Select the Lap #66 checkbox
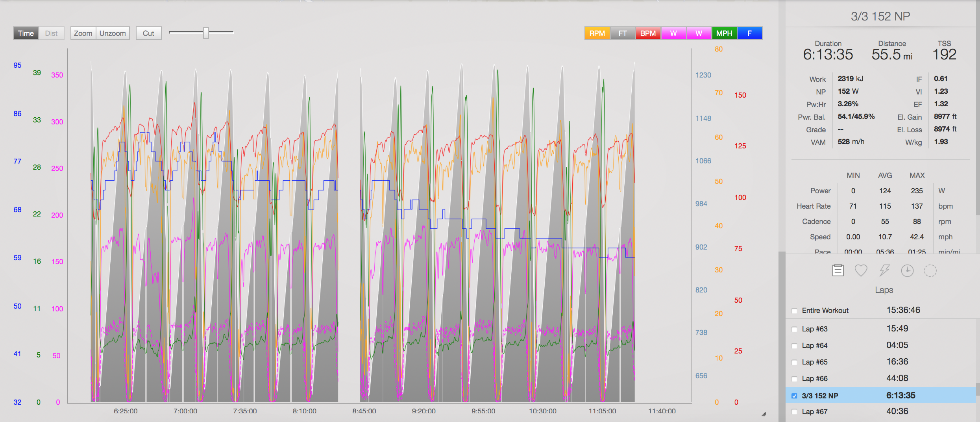 [x=794, y=379]
